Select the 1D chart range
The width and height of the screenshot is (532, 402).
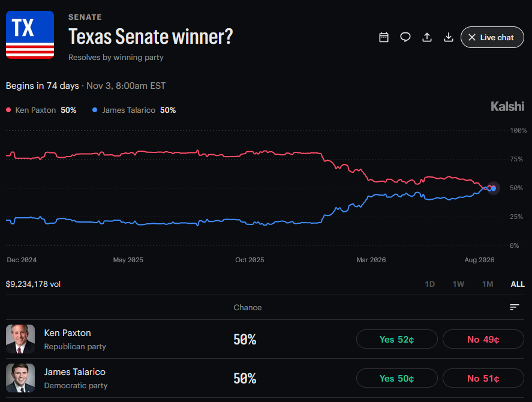coord(429,284)
